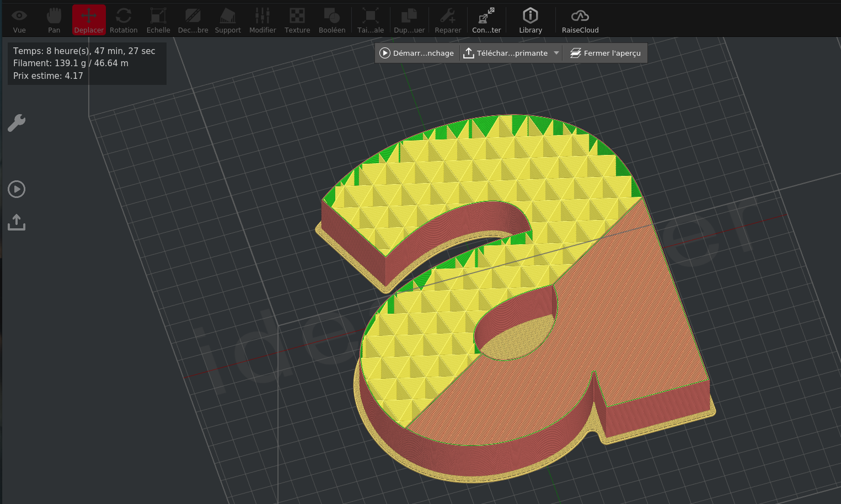Click the Téléchar...primante upload button
Viewport: 841px width, 504px height.
(x=506, y=53)
